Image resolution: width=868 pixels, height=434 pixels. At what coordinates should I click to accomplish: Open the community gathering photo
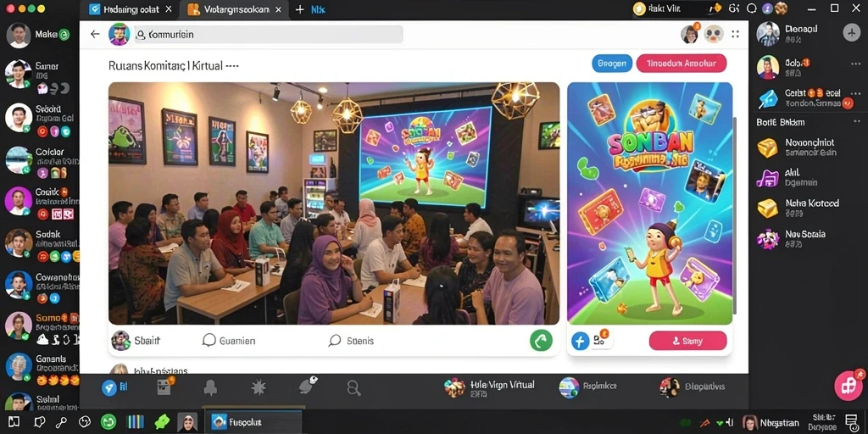(x=334, y=203)
